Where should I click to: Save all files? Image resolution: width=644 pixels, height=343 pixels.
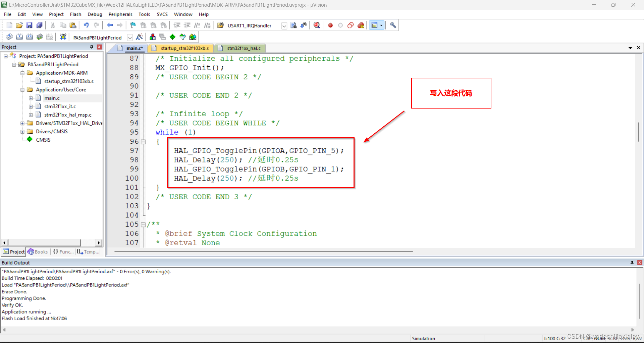[x=39, y=25]
